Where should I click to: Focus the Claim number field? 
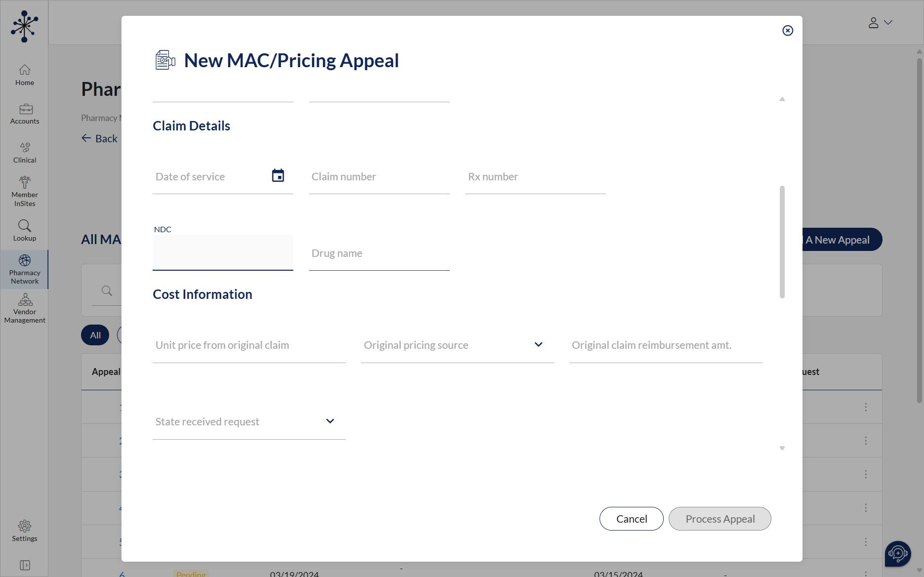(379, 177)
